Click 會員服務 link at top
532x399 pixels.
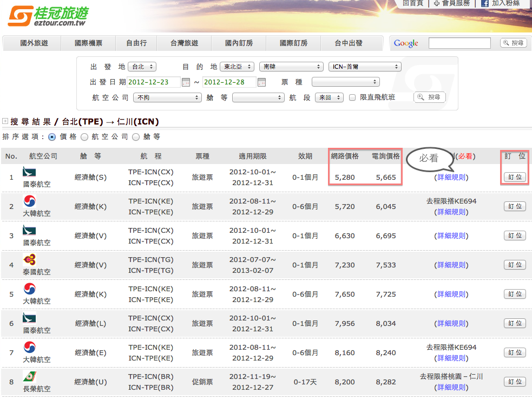[456, 3]
